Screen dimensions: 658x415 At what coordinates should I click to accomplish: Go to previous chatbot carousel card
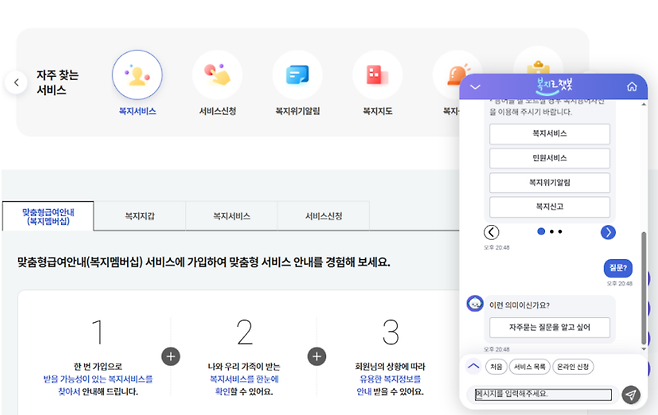[491, 232]
